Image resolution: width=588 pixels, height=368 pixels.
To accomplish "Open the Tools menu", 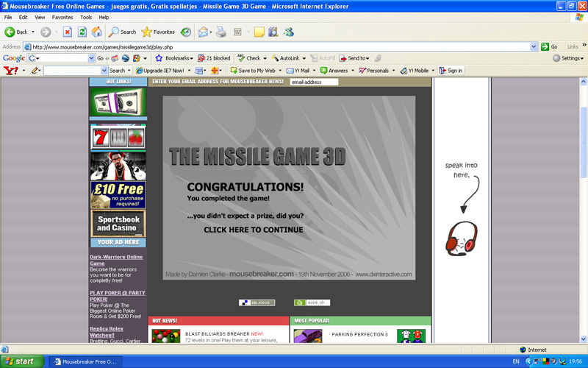I will (86, 17).
